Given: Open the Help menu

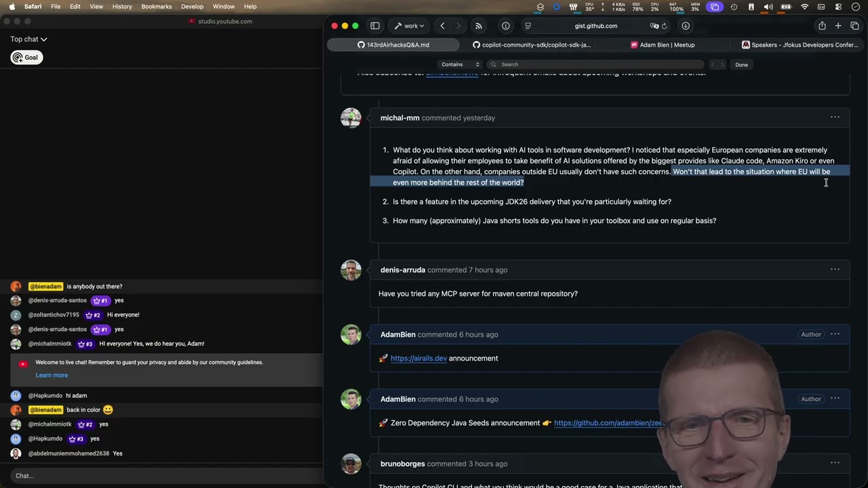Looking at the screenshot, I should (250, 6).
